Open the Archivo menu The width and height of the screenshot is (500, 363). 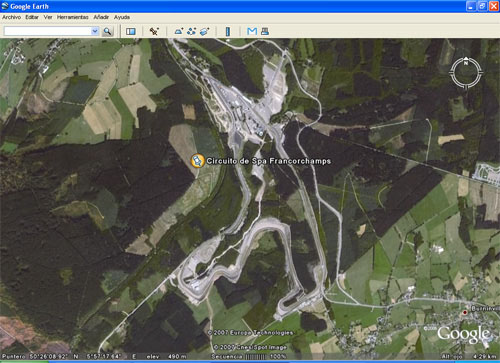coord(11,17)
